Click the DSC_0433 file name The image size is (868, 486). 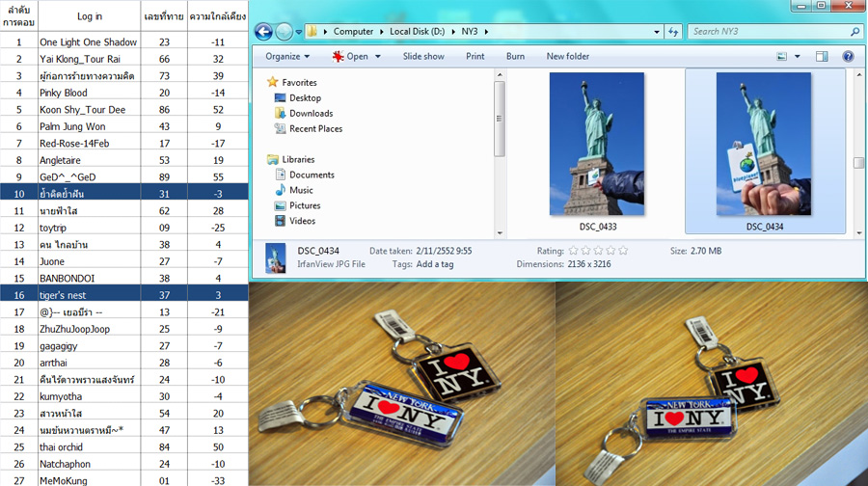click(598, 227)
